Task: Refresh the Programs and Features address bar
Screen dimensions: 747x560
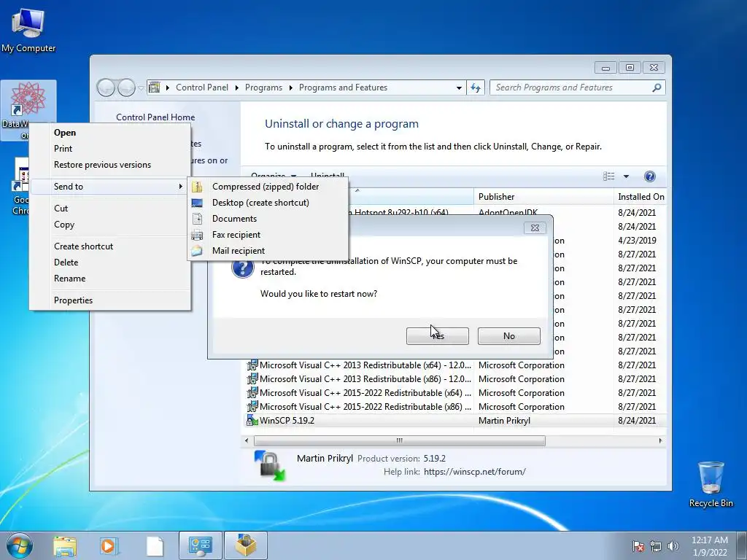Action: click(x=476, y=87)
